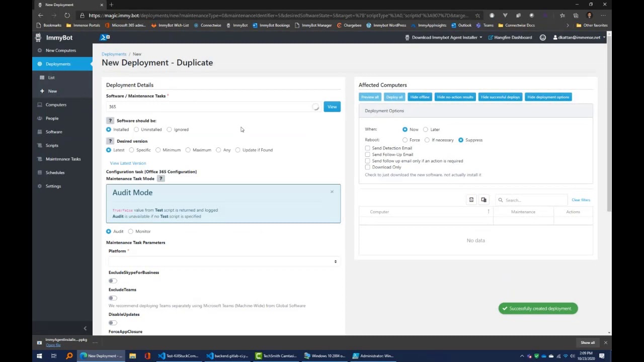
Task: Select the Uninstalled radio option
Action: [136, 130]
